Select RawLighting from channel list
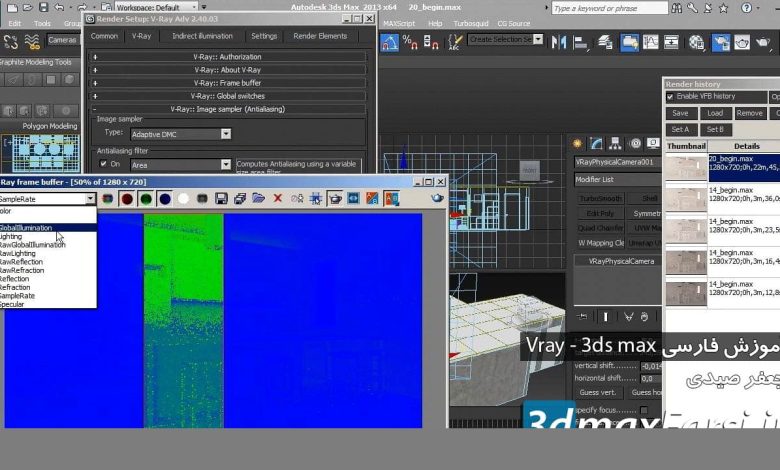This screenshot has width=780, height=470. pyautogui.click(x=48, y=253)
